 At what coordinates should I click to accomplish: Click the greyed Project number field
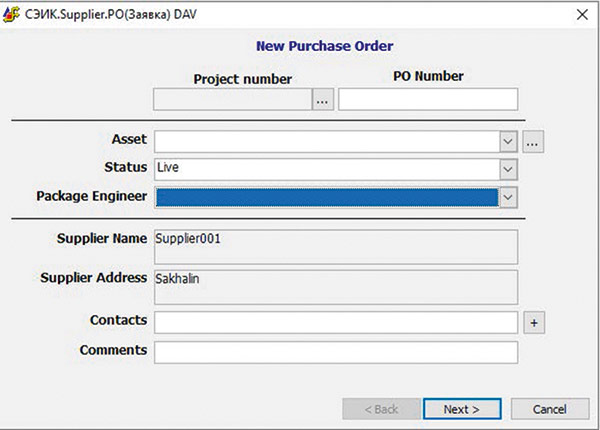232,99
